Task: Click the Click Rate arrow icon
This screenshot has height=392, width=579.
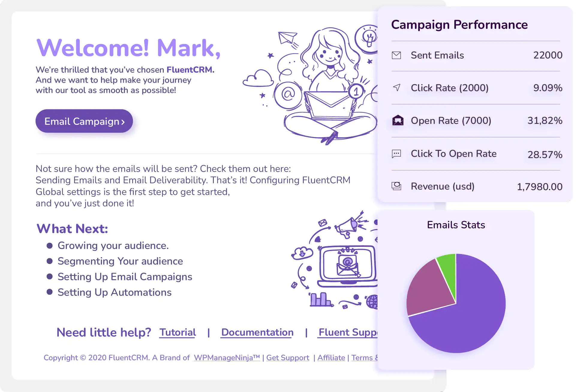Action: pyautogui.click(x=397, y=88)
